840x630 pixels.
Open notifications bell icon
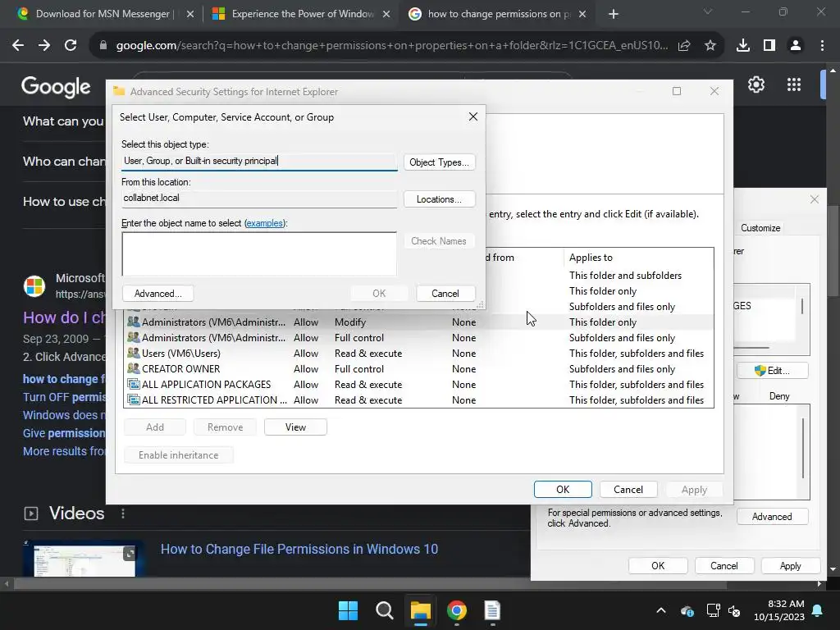[x=818, y=610]
